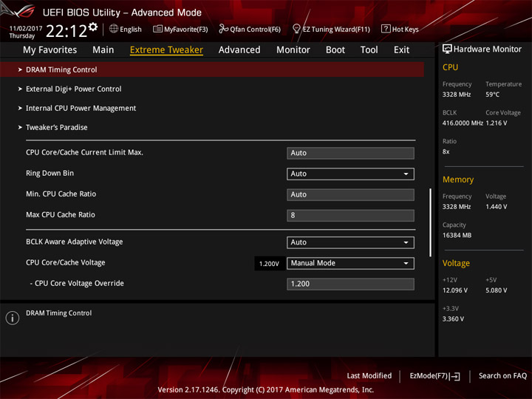Click the Qfan fan icon
This screenshot has width=532, height=399.
click(223, 29)
